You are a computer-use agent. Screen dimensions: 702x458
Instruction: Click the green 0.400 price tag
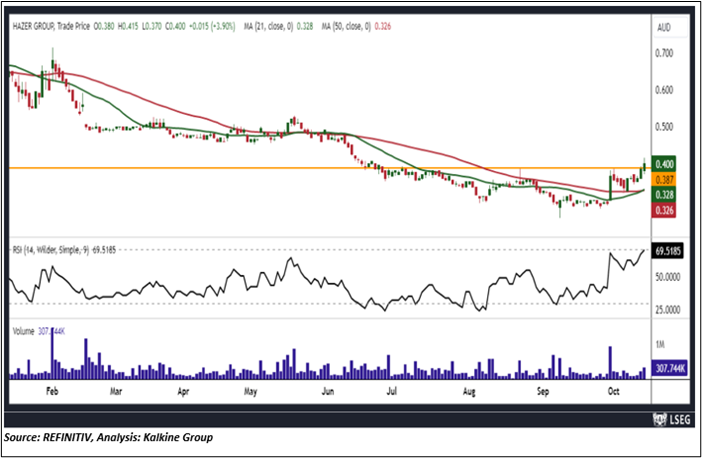point(663,164)
